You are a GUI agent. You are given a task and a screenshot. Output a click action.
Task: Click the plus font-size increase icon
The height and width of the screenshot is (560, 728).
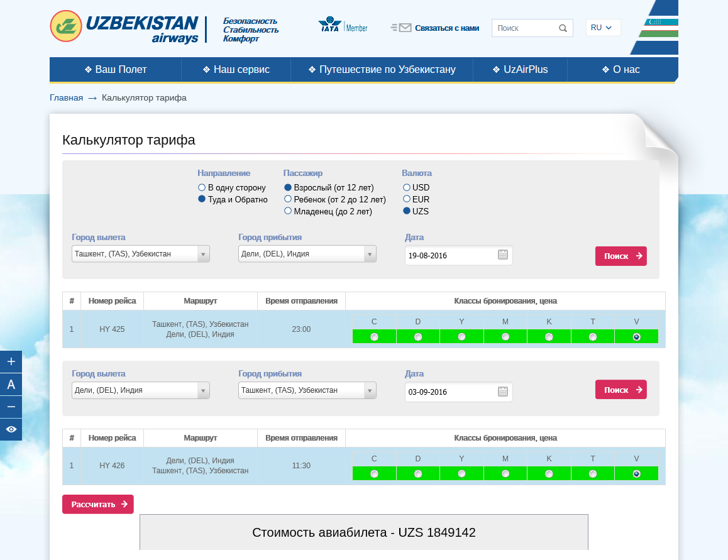point(11,362)
